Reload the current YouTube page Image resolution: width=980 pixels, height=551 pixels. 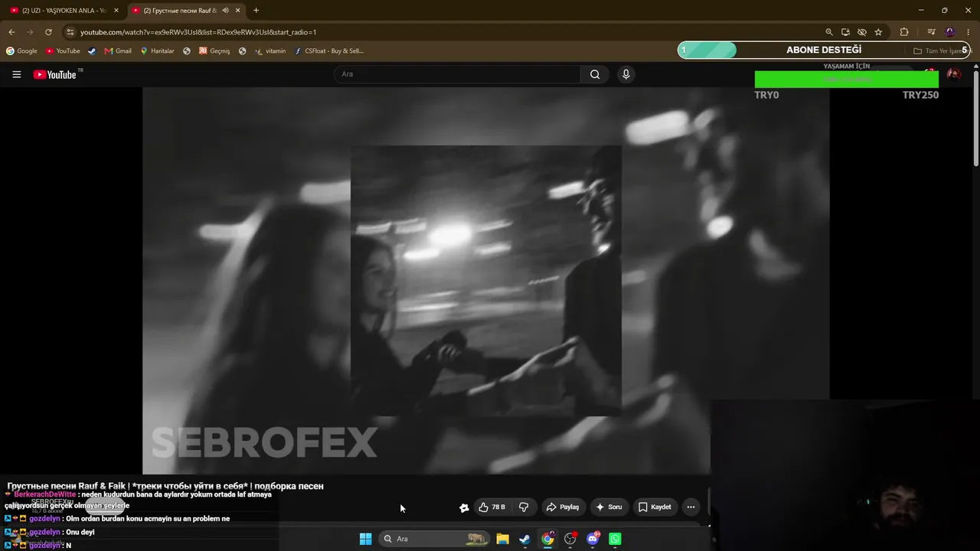point(48,32)
